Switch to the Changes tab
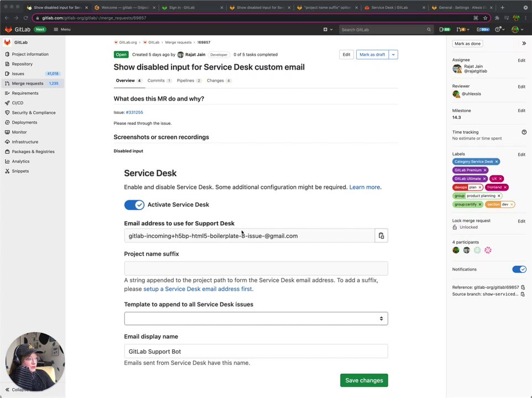 point(216,81)
